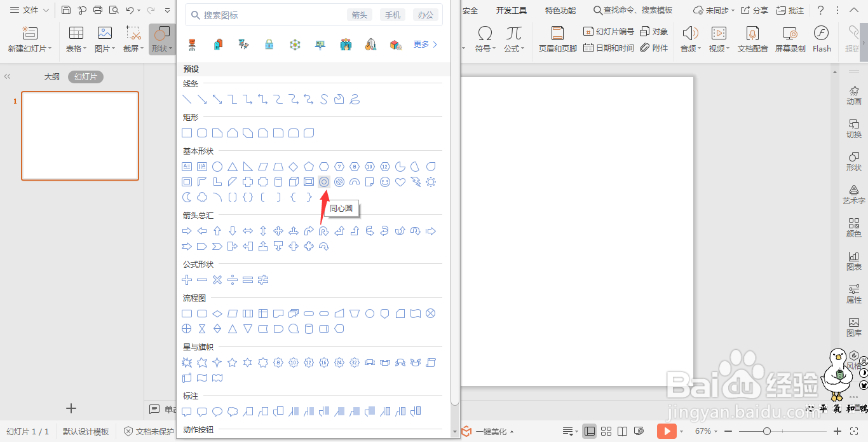Click the zoom slider handle
This screenshot has height=442, width=868.
(767, 431)
